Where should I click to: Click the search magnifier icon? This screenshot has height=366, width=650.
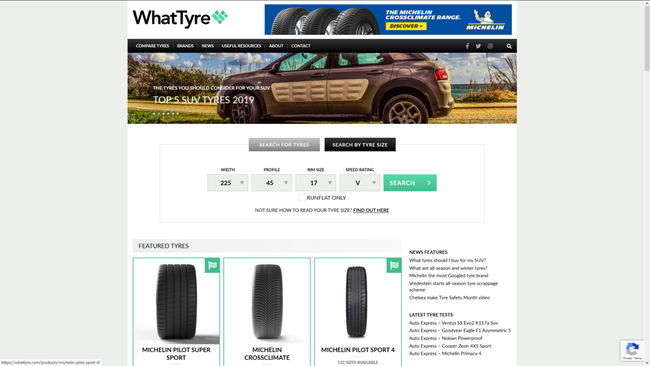(x=509, y=46)
